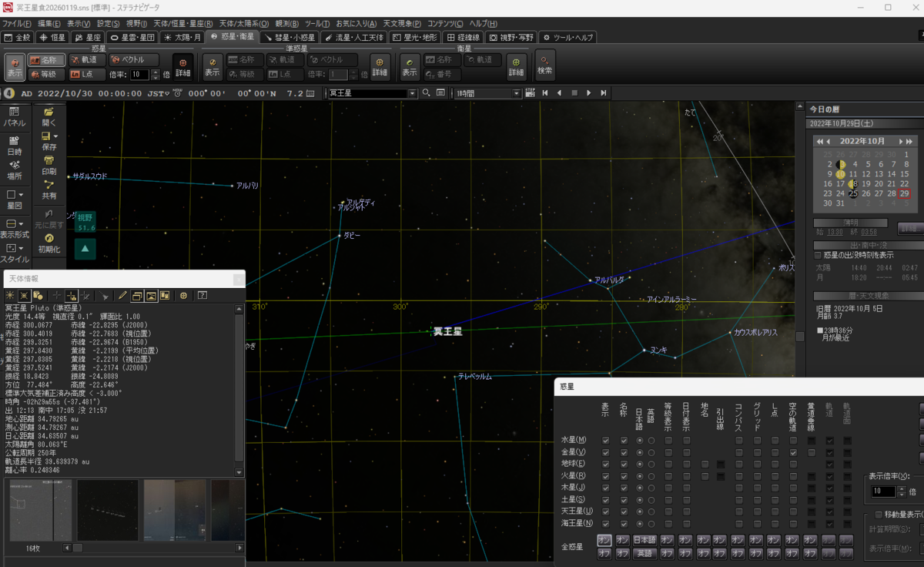Toggle planet 等級 magnitude labels
Screen dimensions: 924x567
(x=46, y=75)
